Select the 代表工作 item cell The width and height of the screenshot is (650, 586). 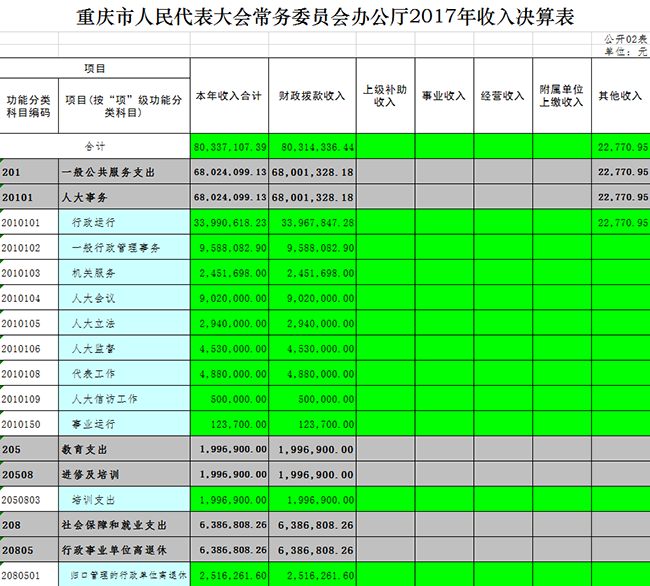(x=92, y=373)
